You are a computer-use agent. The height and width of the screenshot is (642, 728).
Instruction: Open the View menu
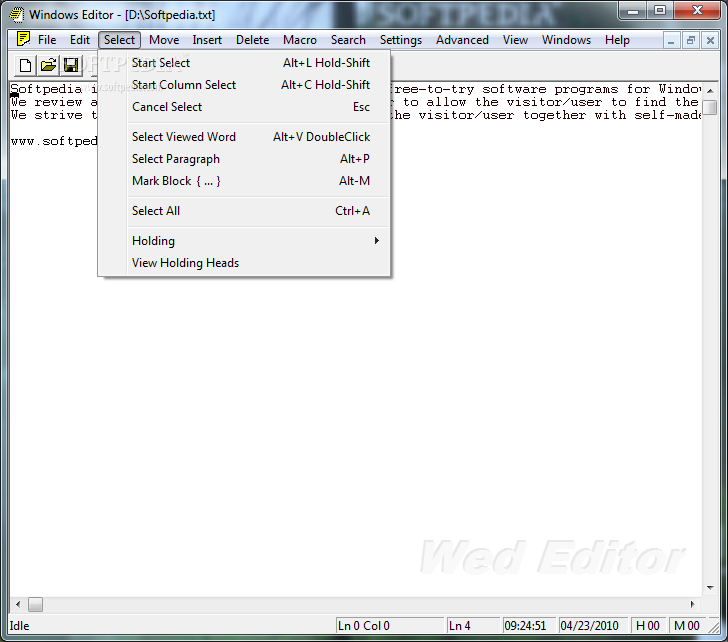click(x=515, y=40)
